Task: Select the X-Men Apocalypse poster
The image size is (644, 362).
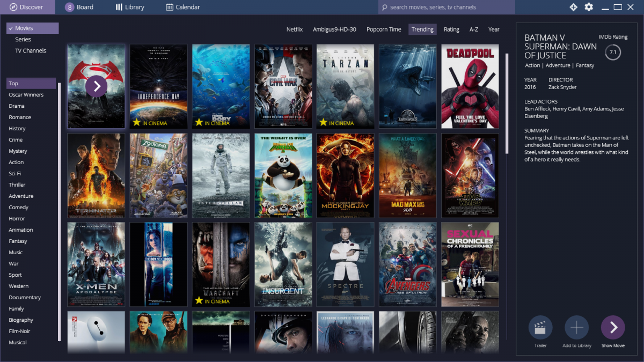Action: 96,264
